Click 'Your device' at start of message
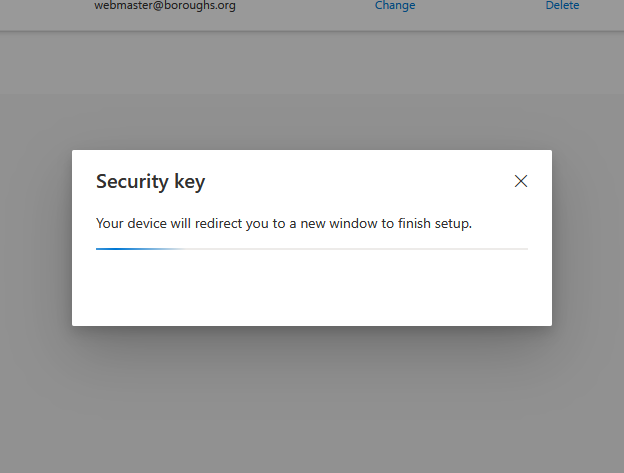 (x=132, y=223)
